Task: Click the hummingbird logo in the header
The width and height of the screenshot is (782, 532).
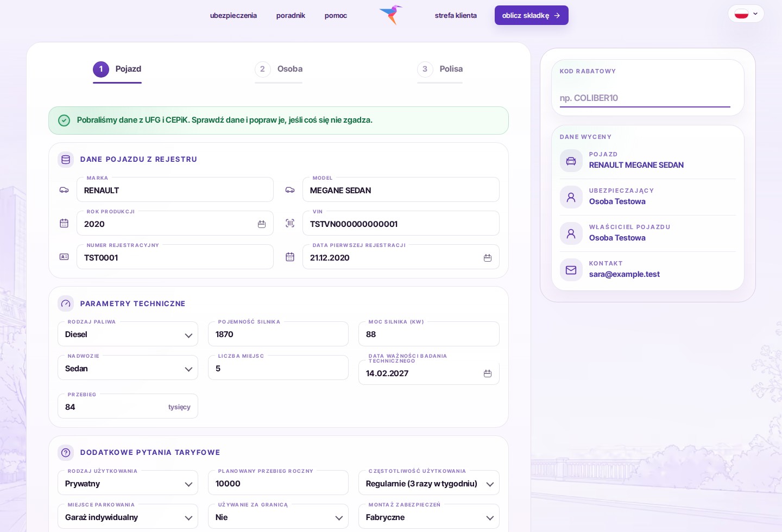Action: coord(391,15)
